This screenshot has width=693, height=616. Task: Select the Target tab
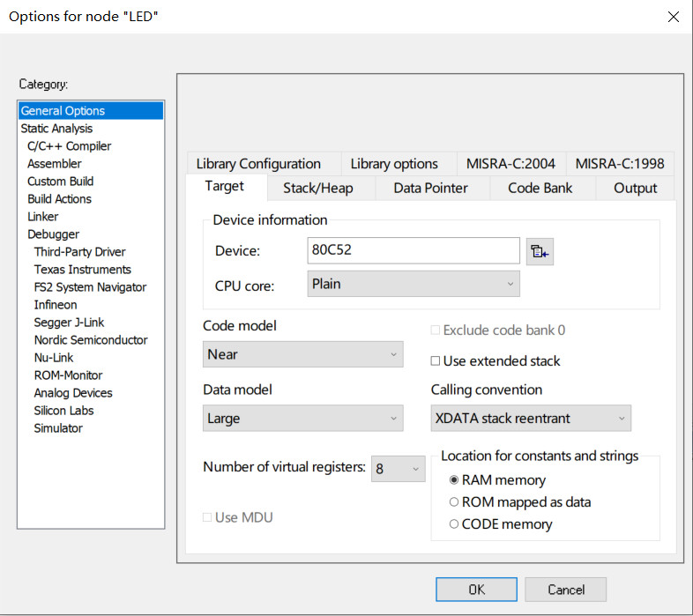[x=225, y=187]
